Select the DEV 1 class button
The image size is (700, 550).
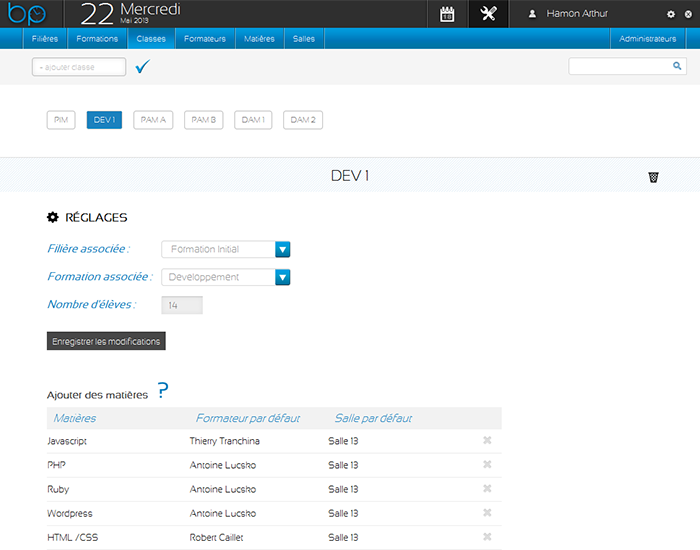[x=104, y=120]
